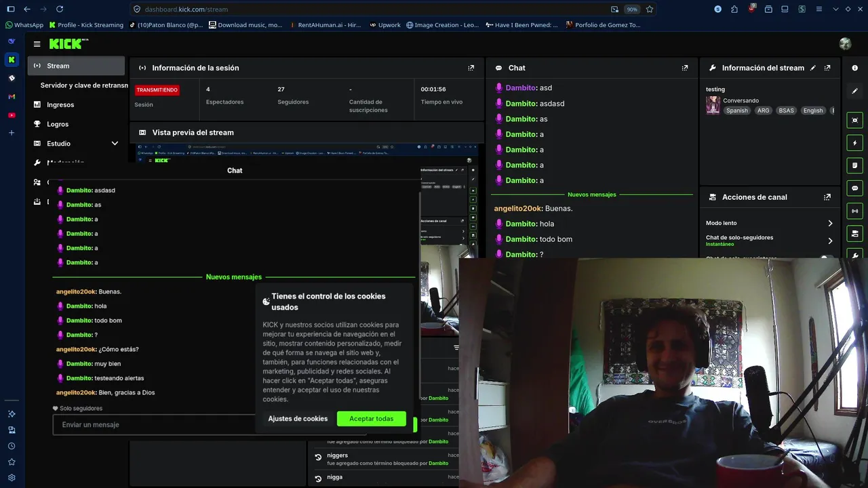Bookmark this page with the star icon
This screenshot has width=868, height=488.
tap(650, 9)
